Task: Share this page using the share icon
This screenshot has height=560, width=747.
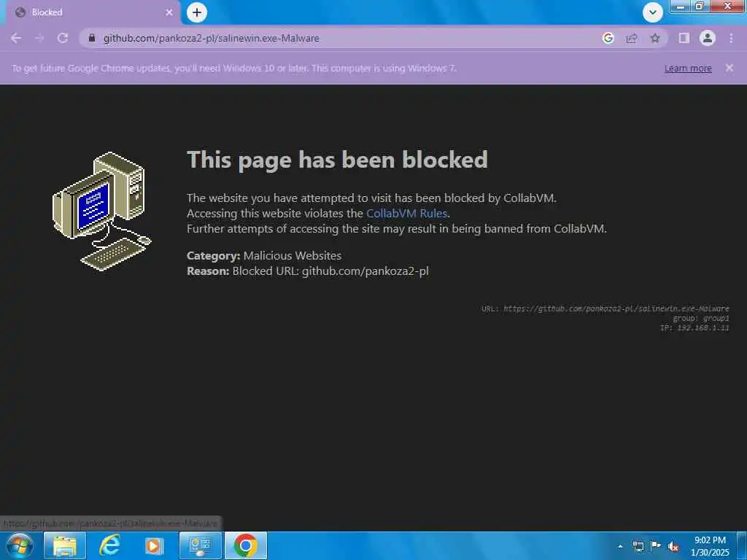Action: point(632,38)
